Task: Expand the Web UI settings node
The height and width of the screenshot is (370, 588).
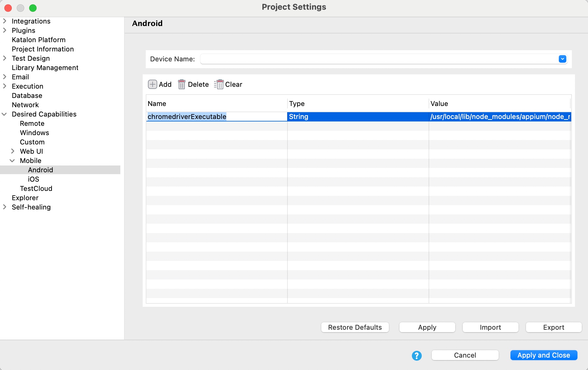Action: pos(13,151)
